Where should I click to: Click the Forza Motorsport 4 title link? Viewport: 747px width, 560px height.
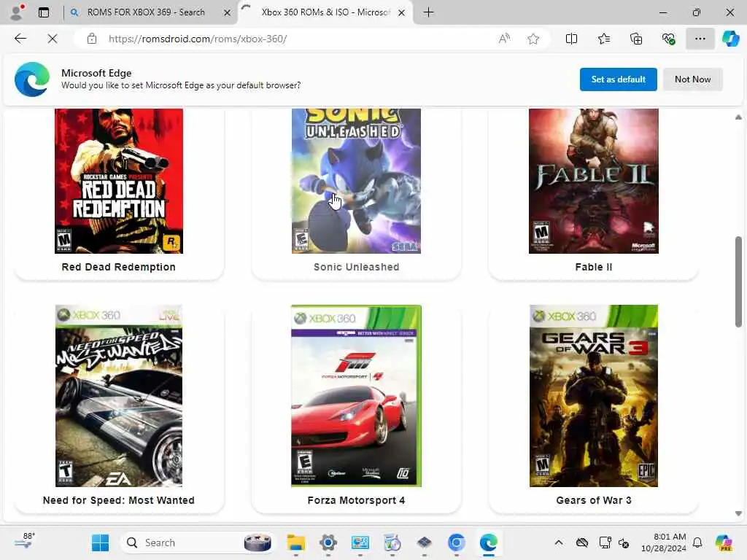(356, 500)
